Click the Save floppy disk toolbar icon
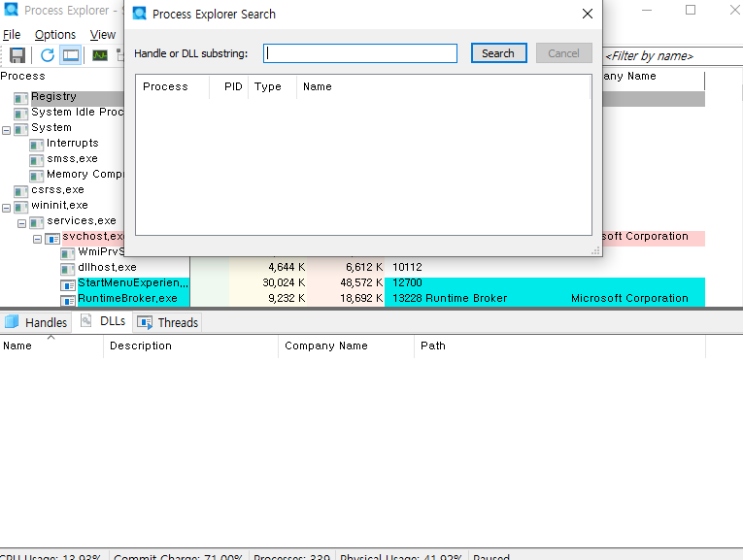This screenshot has width=743, height=560. coord(17,55)
